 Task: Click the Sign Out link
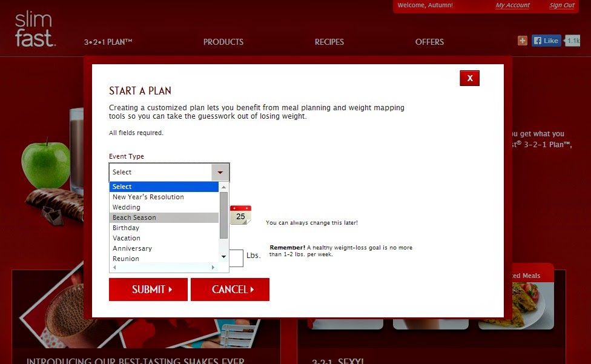click(x=562, y=5)
